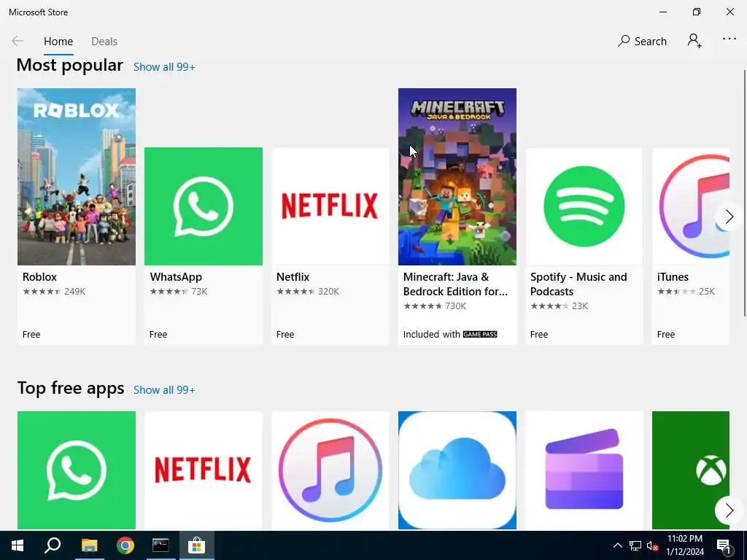Switch to the Deals tab
The width and height of the screenshot is (747, 560).
[104, 42]
